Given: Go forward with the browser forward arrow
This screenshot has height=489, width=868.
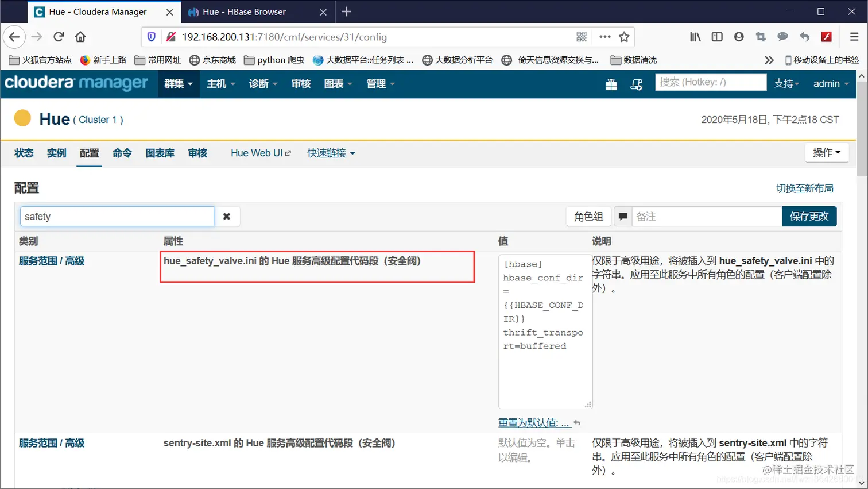Looking at the screenshot, I should click(x=37, y=37).
